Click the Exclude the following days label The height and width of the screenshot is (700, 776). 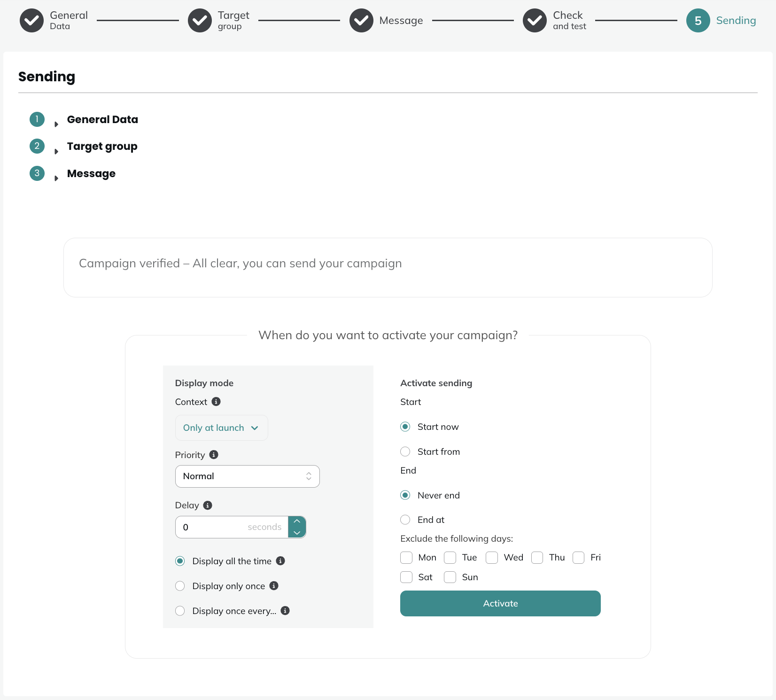coord(457,538)
